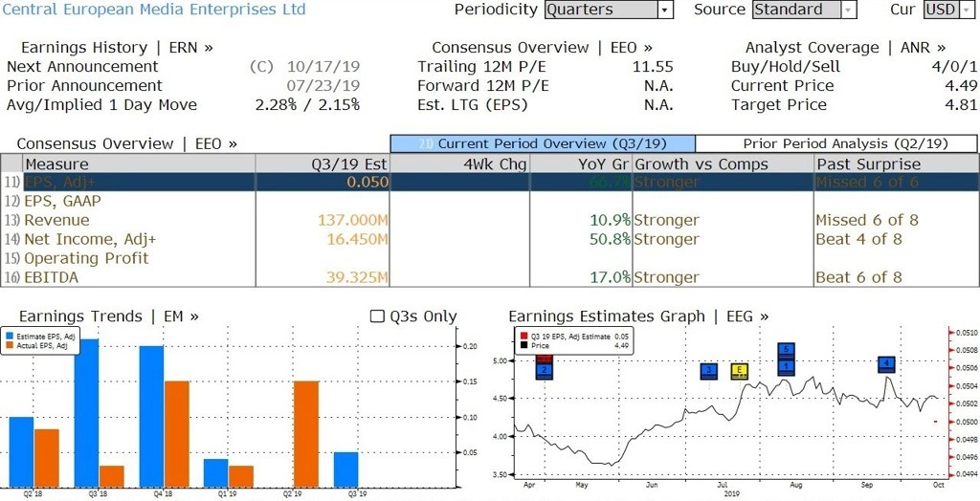Image resolution: width=980 pixels, height=501 pixels.
Task: Click EBITDA YoY growth 17.0%
Action: 611,277
